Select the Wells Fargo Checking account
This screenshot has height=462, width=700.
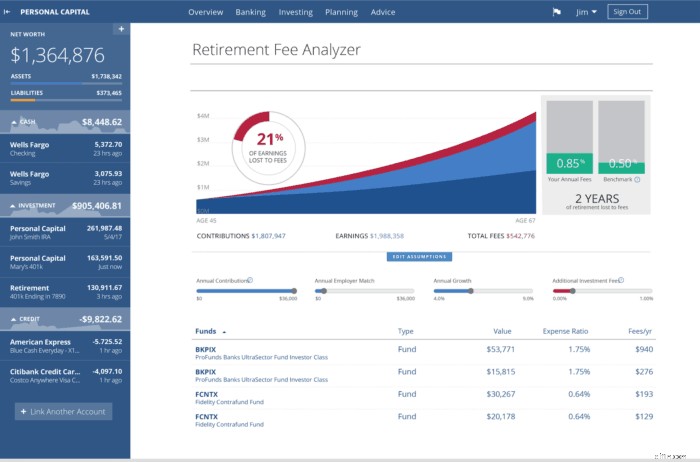[x=65, y=149]
